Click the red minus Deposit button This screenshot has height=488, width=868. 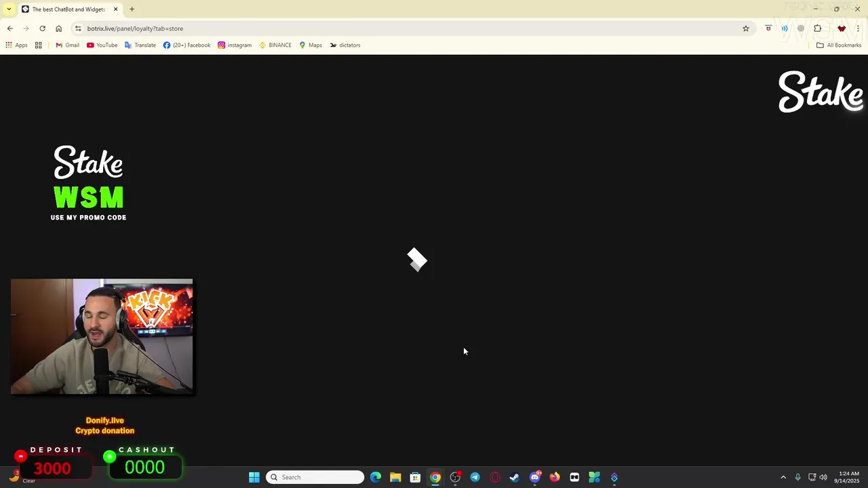coord(20,456)
